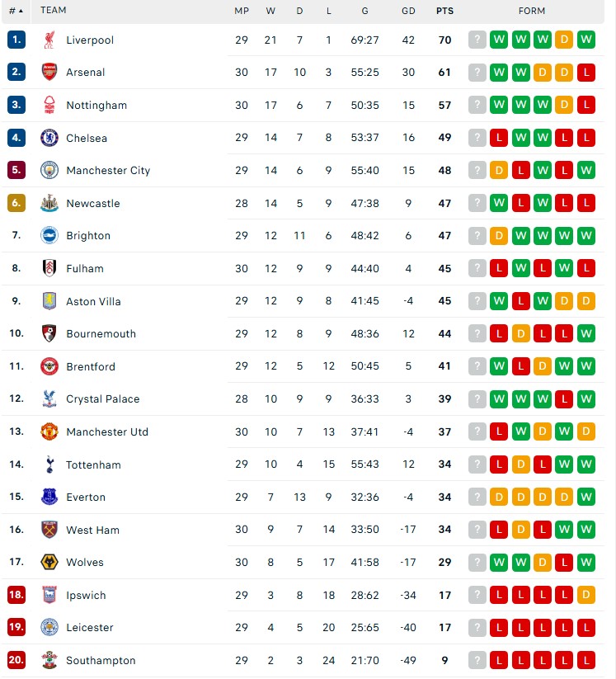Open the Nottingham team link

pyautogui.click(x=96, y=106)
